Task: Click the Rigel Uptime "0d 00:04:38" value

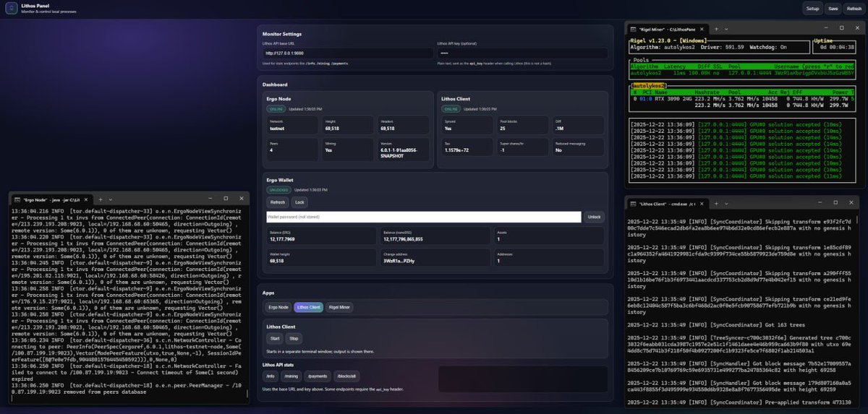Action: pos(837,47)
